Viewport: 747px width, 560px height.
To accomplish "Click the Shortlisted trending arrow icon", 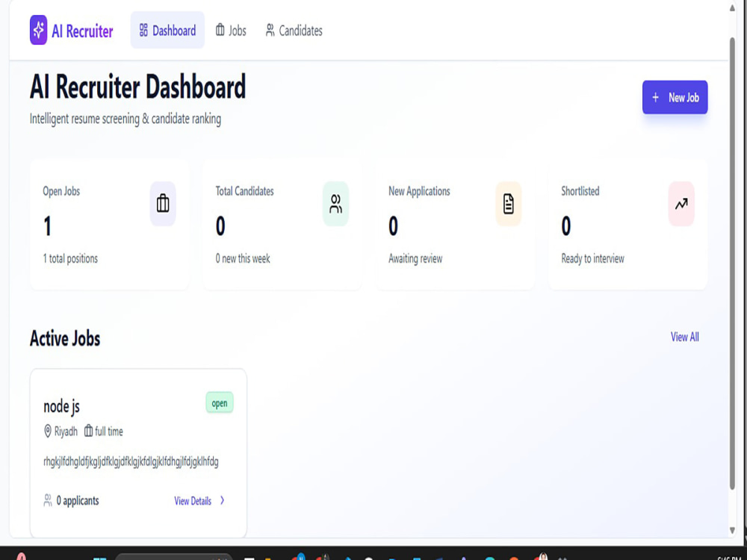I will 681,203.
